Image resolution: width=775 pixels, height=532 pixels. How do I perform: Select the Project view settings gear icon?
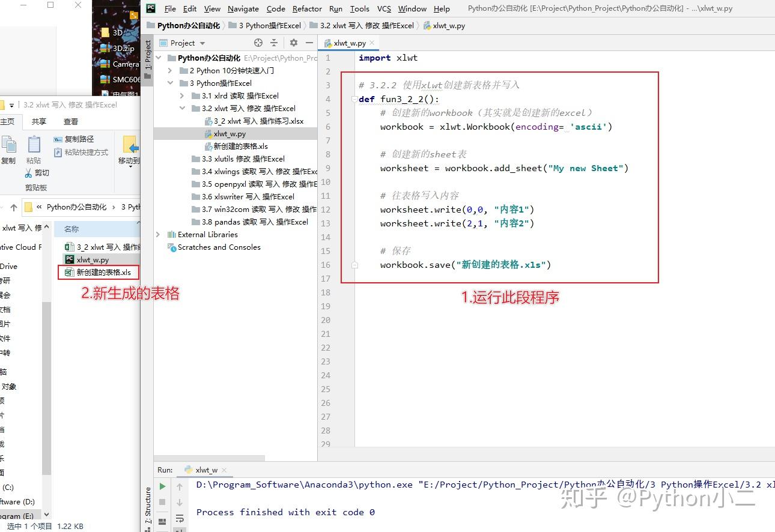pyautogui.click(x=294, y=43)
